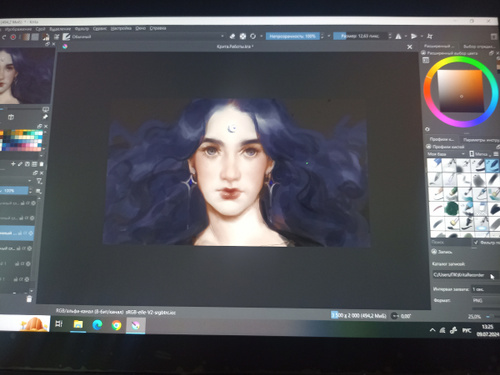This screenshot has height=375, width=500.
Task: Open dropdown arrow after the opacity slider
Action: pyautogui.click(x=329, y=36)
